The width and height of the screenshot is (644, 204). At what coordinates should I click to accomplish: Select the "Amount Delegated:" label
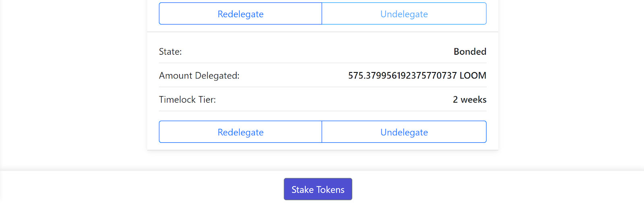[199, 76]
